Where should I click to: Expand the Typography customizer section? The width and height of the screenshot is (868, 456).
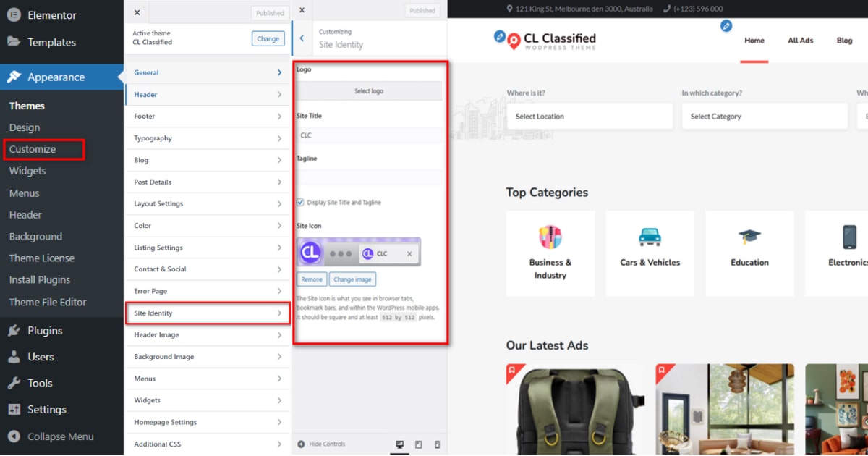coord(208,138)
